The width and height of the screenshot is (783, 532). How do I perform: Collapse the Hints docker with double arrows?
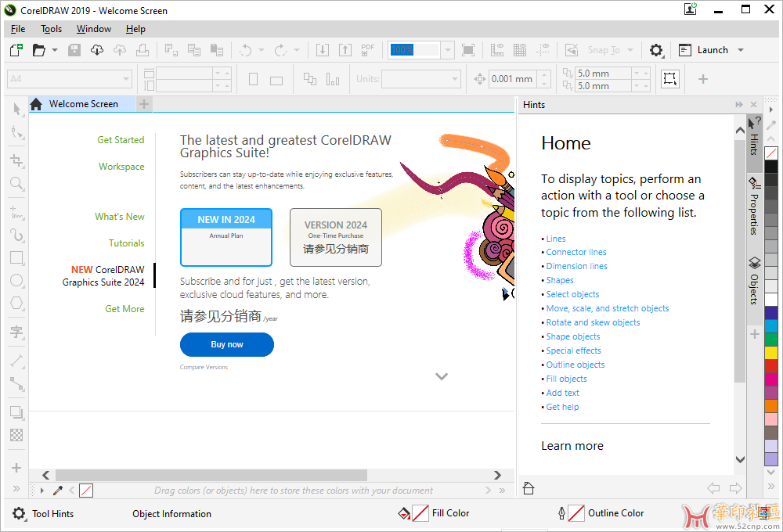739,104
